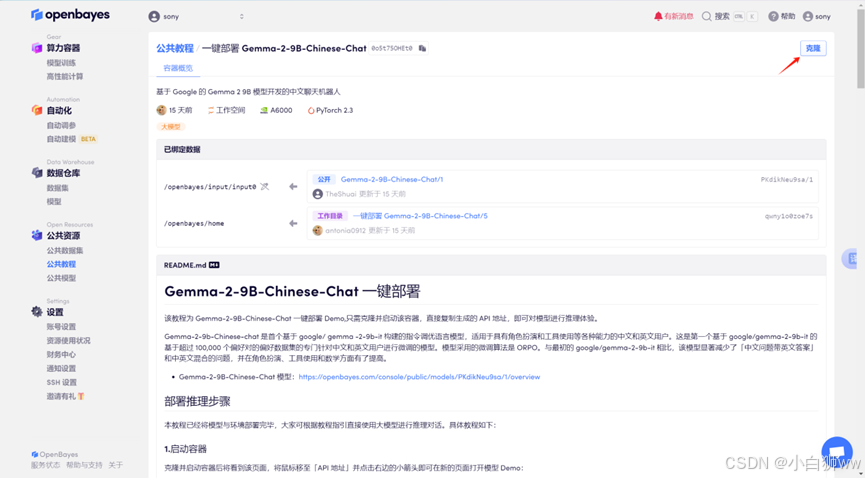
Task: Open 公共模型 in the sidebar
Action: coord(61,278)
